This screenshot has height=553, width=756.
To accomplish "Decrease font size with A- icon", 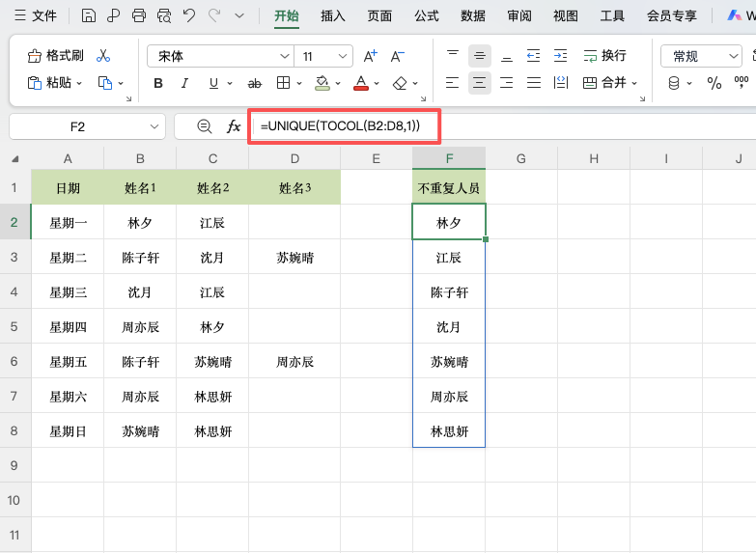I will [x=397, y=56].
